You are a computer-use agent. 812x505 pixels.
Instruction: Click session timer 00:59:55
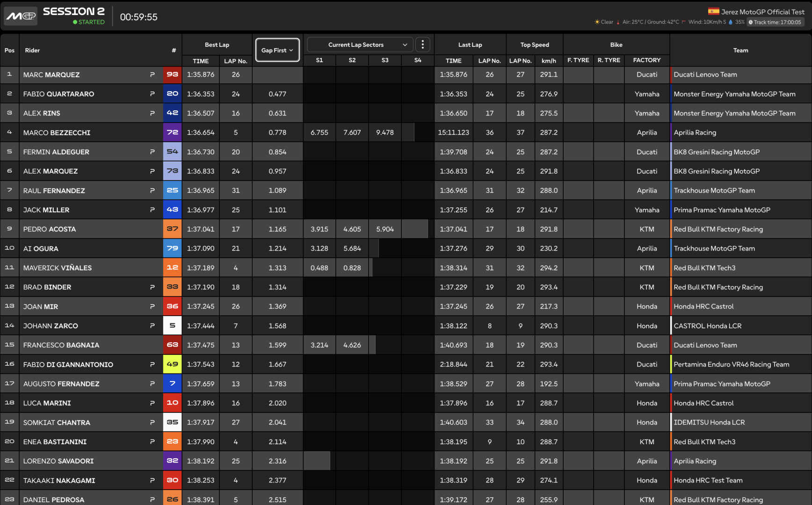point(139,17)
